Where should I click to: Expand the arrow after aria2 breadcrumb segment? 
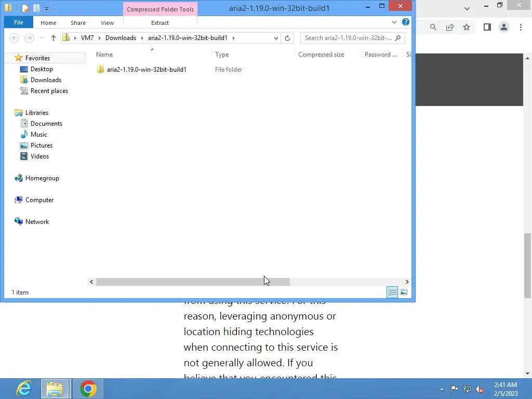click(233, 38)
